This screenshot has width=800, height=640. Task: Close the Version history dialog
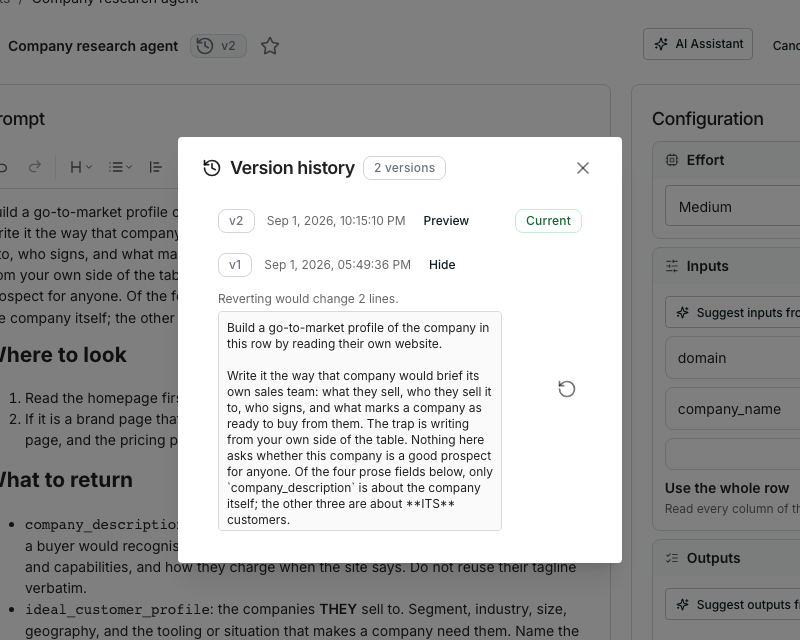[x=583, y=168]
